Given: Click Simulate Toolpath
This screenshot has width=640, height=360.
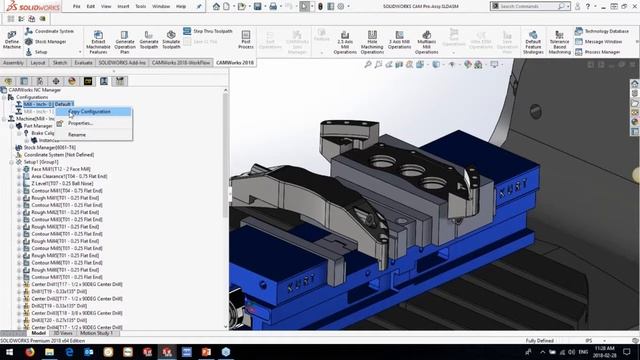Looking at the screenshot, I should (x=171, y=40).
